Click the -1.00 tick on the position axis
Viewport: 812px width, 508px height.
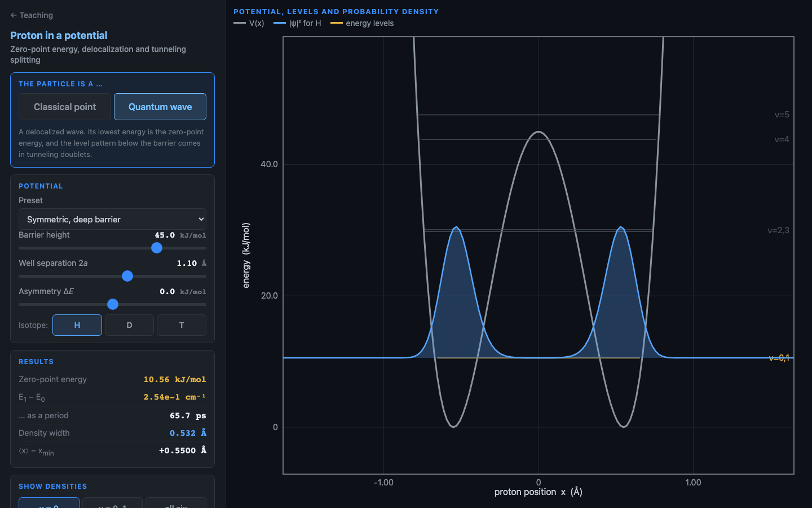(383, 483)
